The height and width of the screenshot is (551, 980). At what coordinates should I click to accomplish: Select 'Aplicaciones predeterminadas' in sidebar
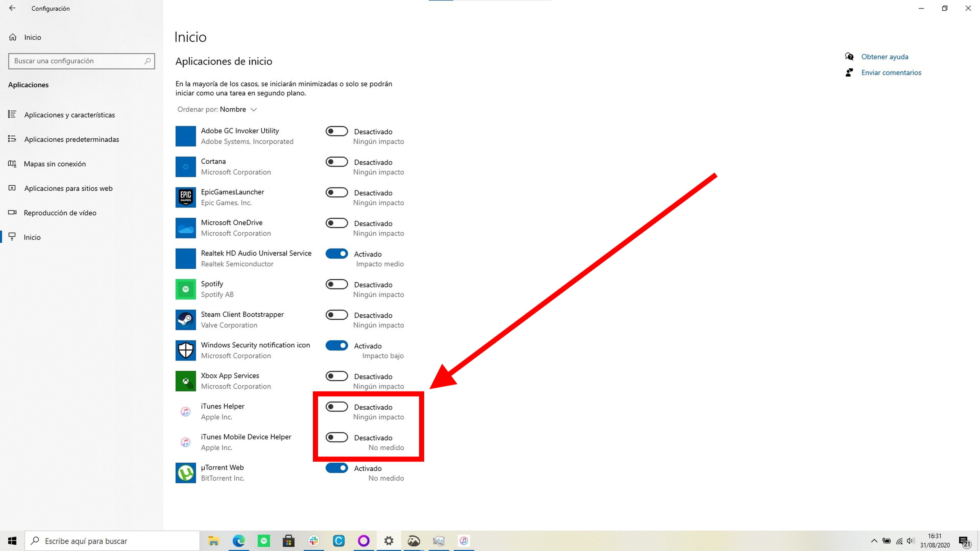(71, 140)
